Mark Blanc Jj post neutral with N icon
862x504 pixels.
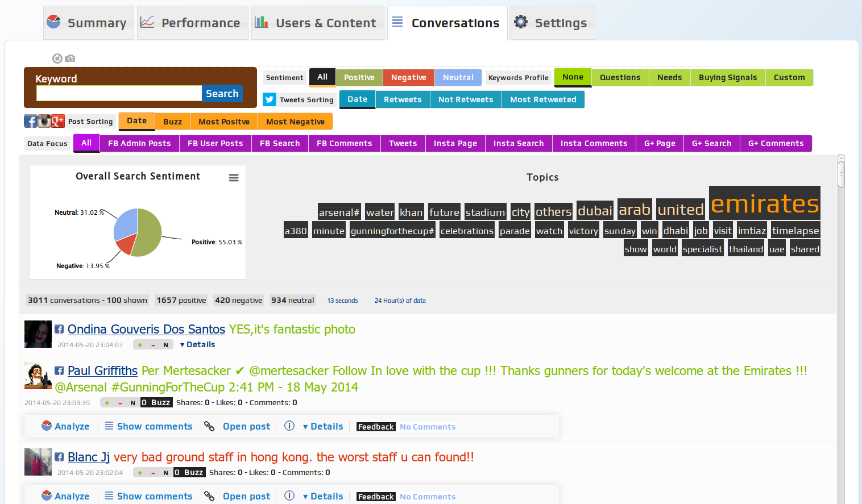click(x=166, y=473)
